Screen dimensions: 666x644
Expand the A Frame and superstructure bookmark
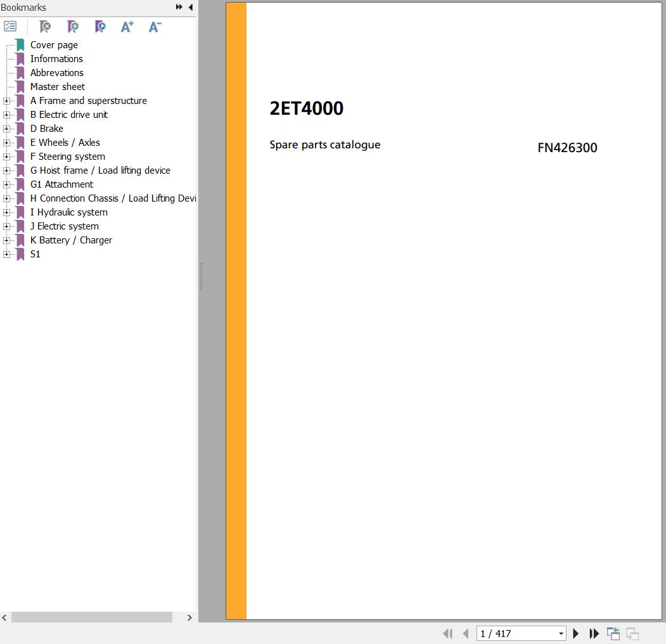click(6, 101)
